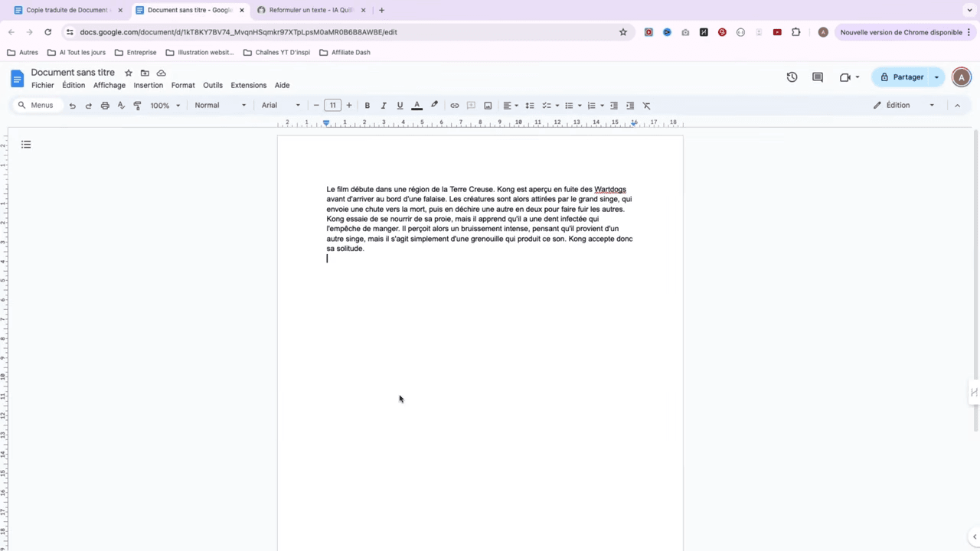Open the text alignment dropdown

[511, 106]
